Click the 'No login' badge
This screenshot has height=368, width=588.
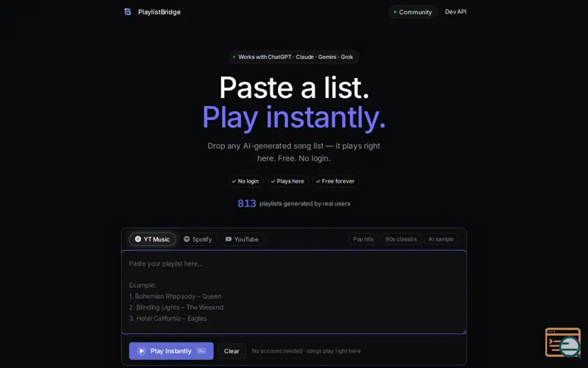(245, 181)
